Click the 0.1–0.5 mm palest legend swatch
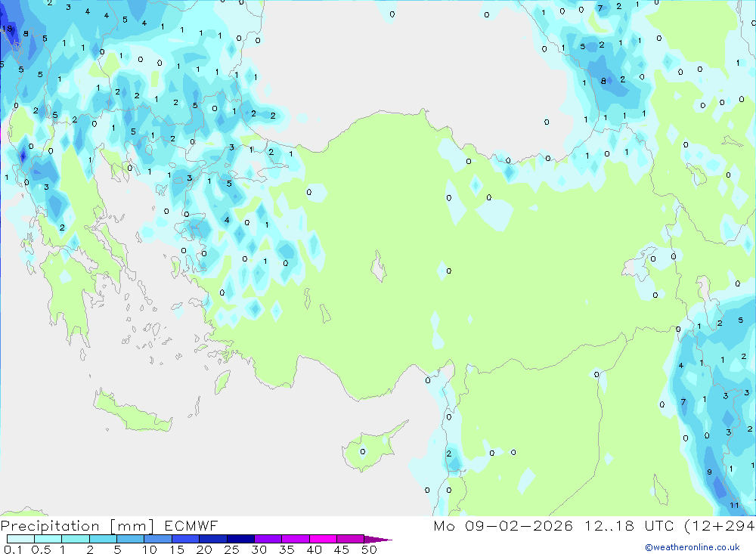The image size is (756, 554). point(20,539)
